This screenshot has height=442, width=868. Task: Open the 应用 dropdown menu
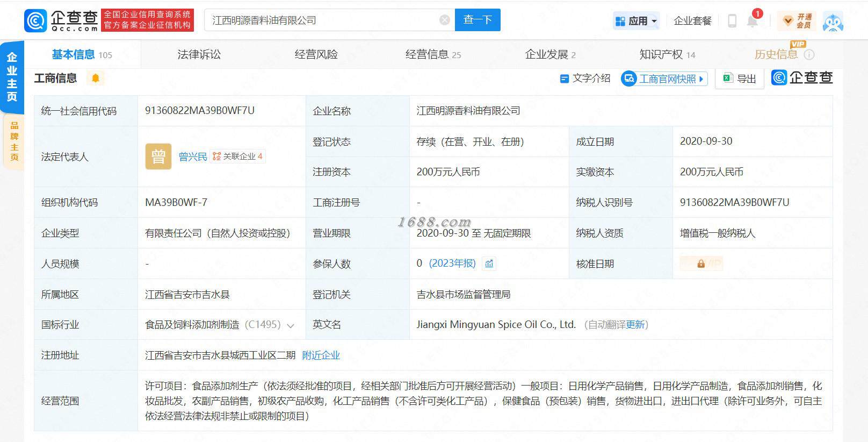pos(636,21)
